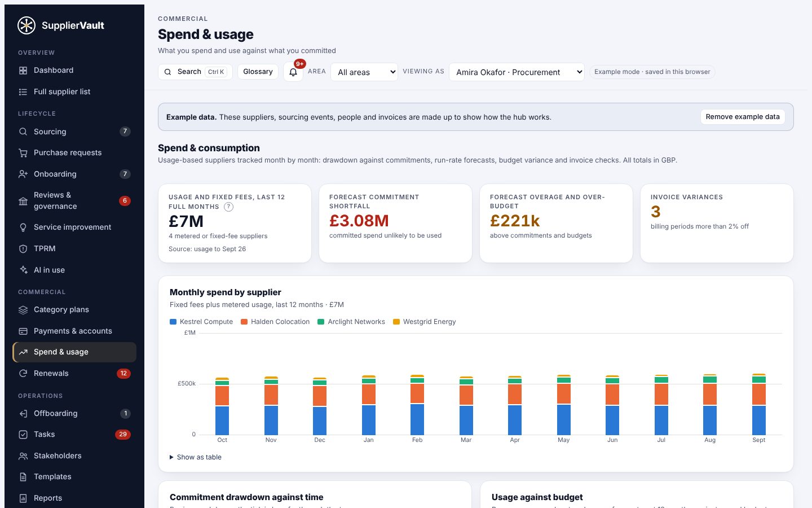Open Renewals from the sidebar
Screen dimensions: 812x508
pos(74,374)
